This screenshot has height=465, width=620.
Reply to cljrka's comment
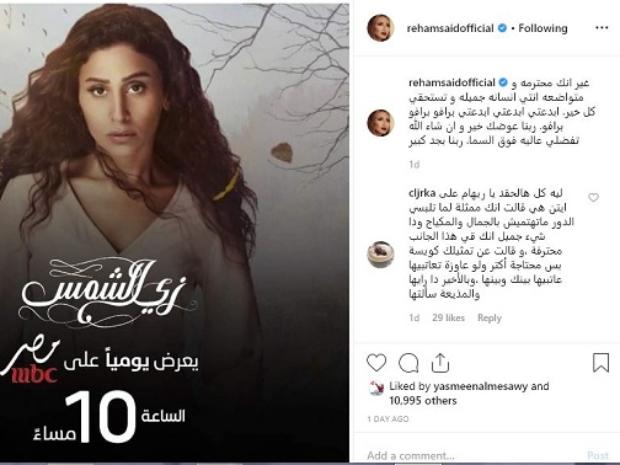click(x=489, y=318)
